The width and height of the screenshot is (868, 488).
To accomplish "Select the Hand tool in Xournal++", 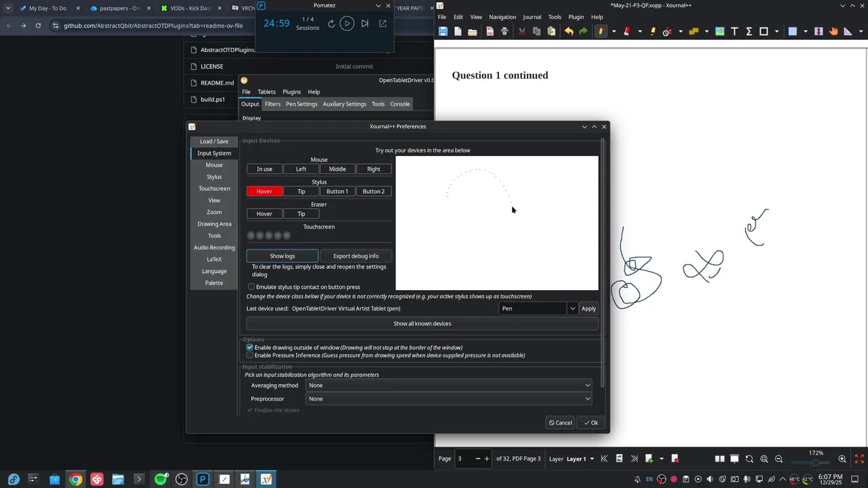I will pos(833,31).
